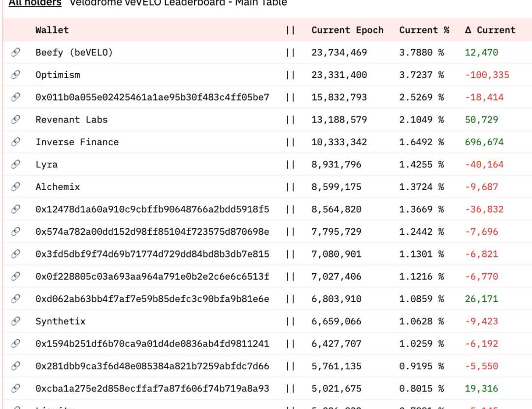Select Synthetix's epoch value 6,659,066
The width and height of the screenshot is (532, 409).
click(x=336, y=321)
